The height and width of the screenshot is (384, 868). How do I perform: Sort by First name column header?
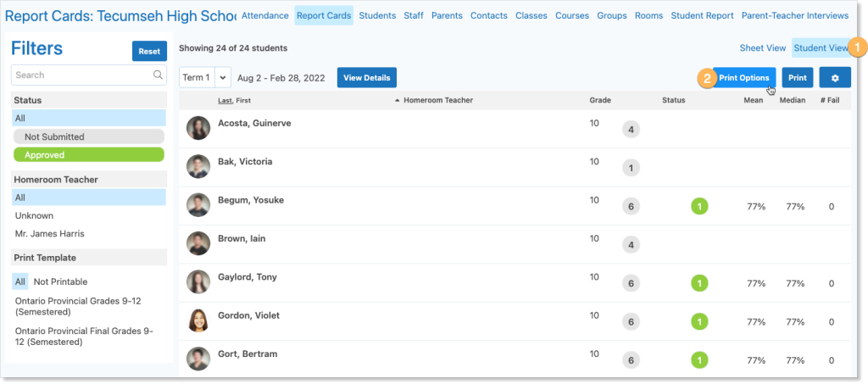click(243, 101)
